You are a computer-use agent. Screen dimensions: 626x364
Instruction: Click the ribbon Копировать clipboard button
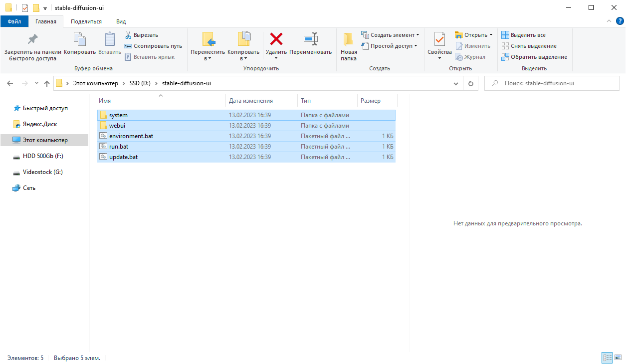(x=80, y=44)
